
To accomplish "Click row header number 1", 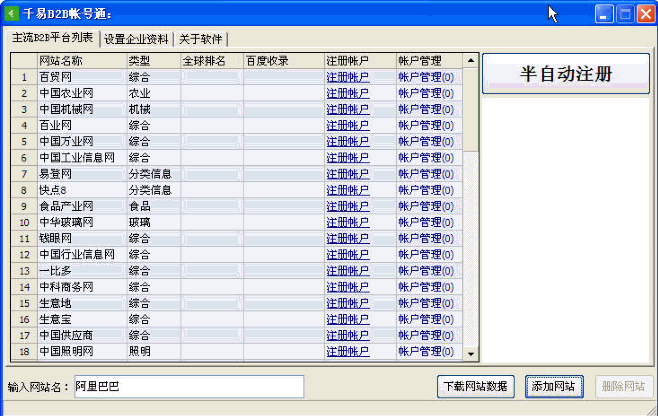I will tap(24, 77).
